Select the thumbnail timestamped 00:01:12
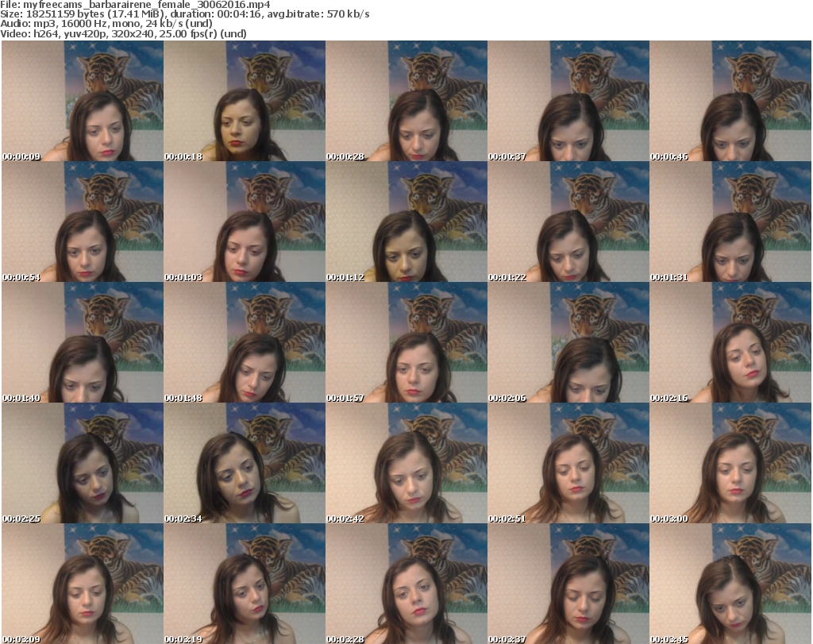This screenshot has width=813, height=644. (x=406, y=222)
